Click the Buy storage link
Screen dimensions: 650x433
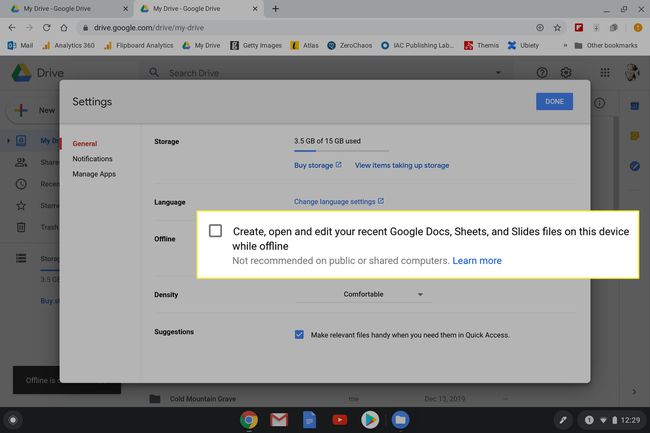pyautogui.click(x=318, y=165)
